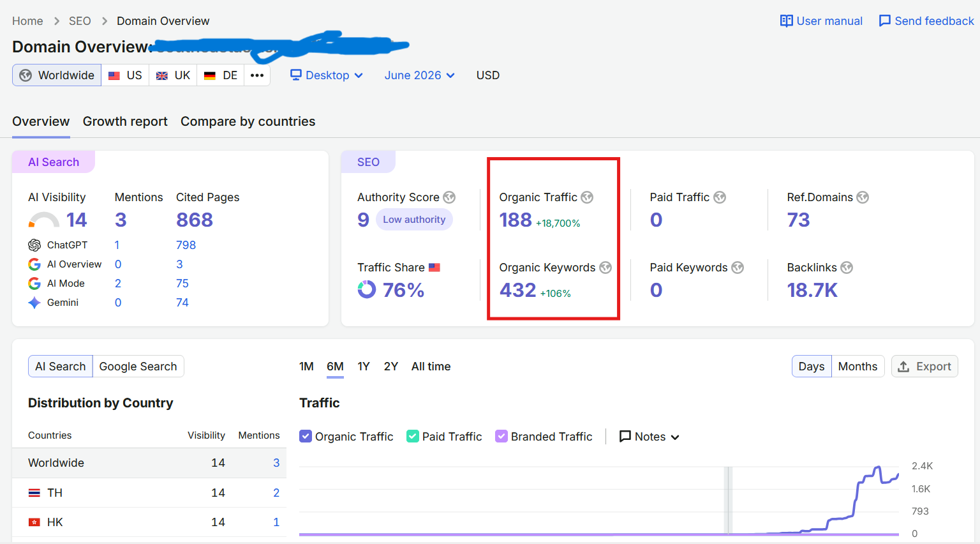Open the Notes dropdown
Image resolution: width=980 pixels, height=544 pixels.
tap(650, 437)
